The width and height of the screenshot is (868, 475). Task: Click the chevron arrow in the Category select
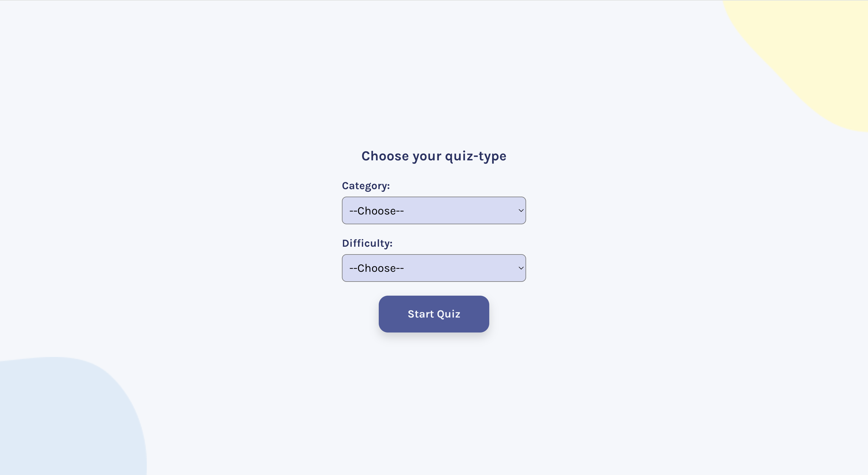pyautogui.click(x=521, y=210)
